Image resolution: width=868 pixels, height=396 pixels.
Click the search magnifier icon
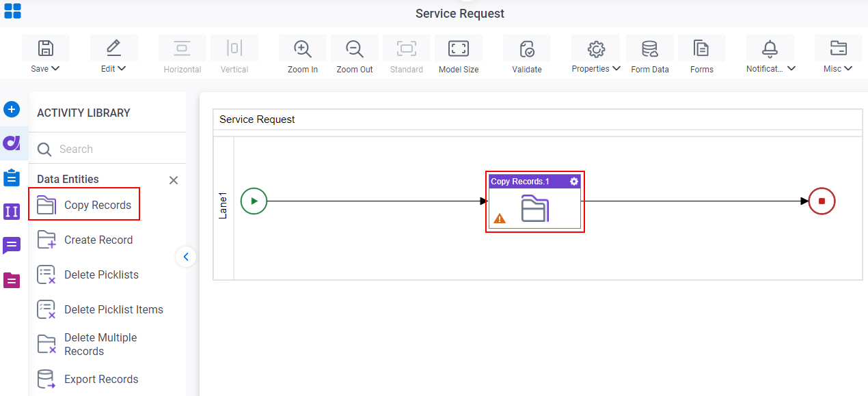[x=44, y=150]
